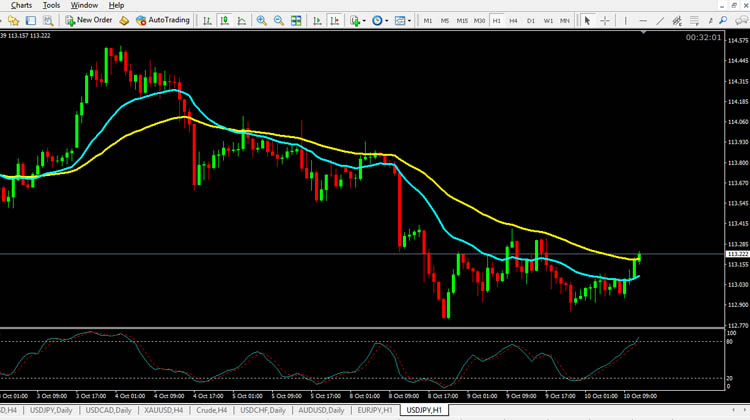
Task: Click the 113.222 current price label
Action: pyautogui.click(x=737, y=254)
